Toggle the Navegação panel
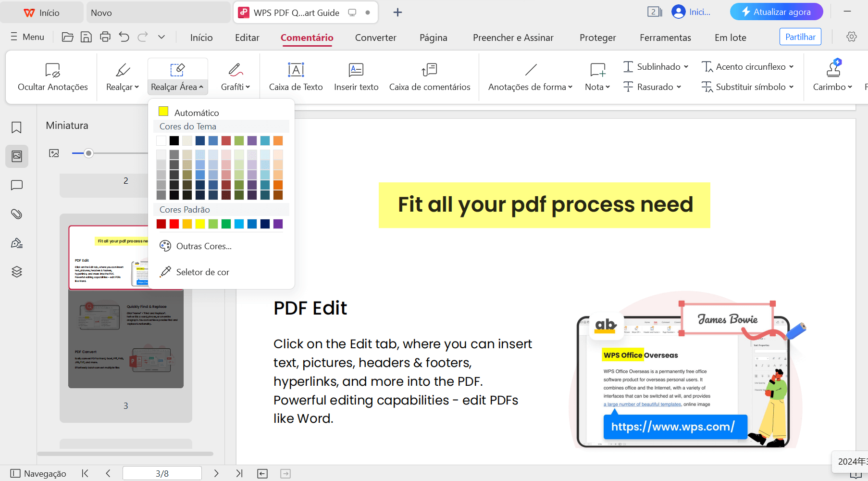This screenshot has width=868, height=481. (39, 473)
